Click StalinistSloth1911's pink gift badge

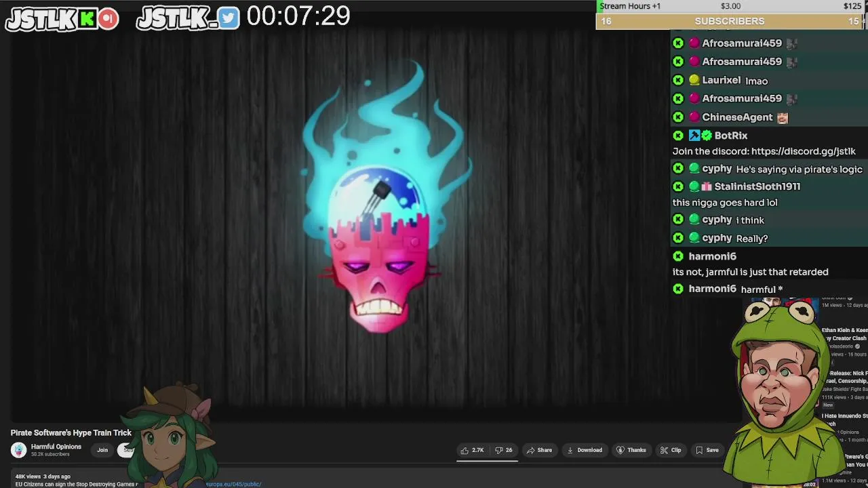pos(707,186)
